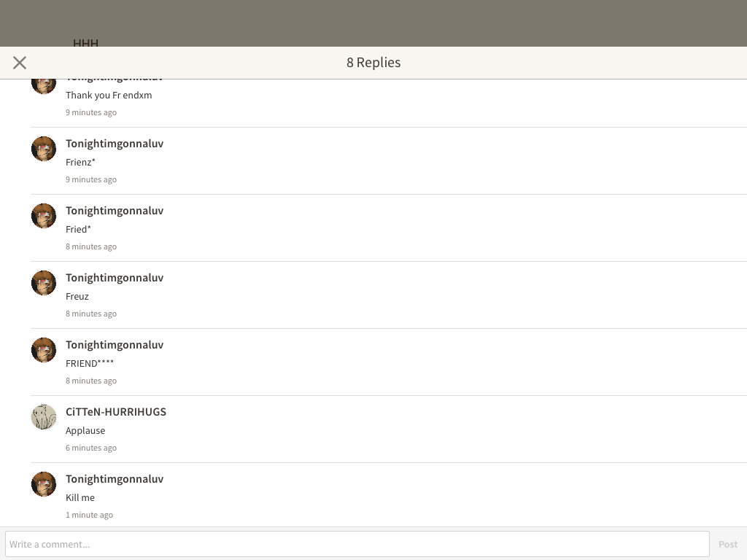
Task: Click the "1 minute ago" timestamp
Action: click(89, 516)
